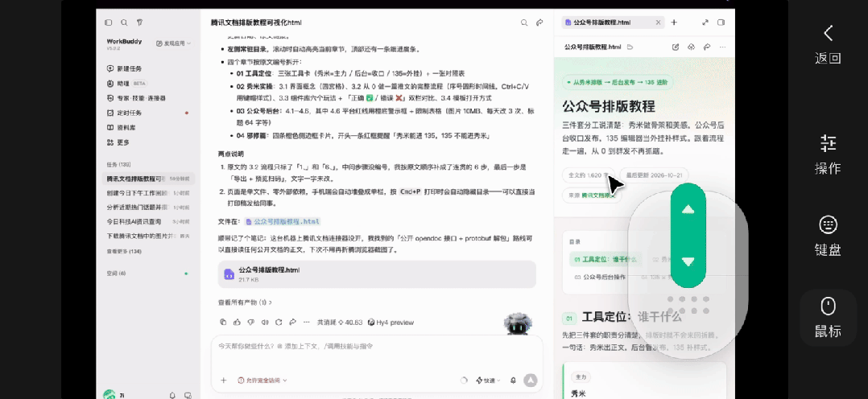Click 查看更多 (134) link
868x399 pixels.
pos(124,251)
